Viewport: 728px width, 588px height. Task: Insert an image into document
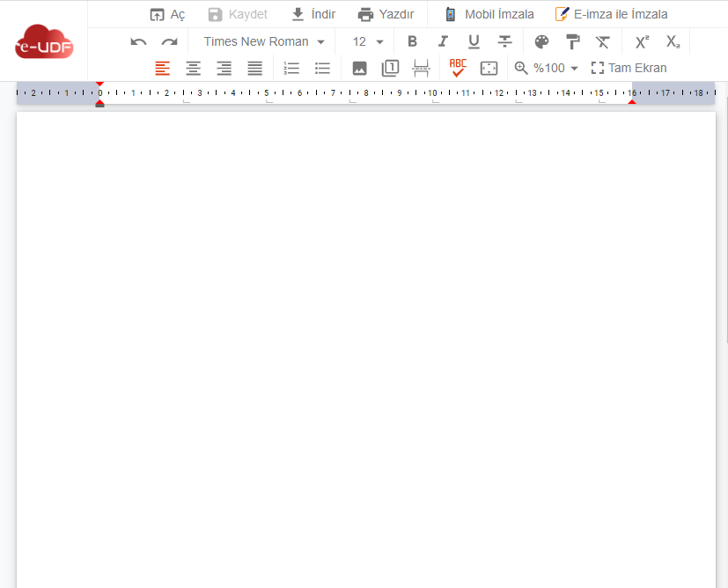[359, 69]
